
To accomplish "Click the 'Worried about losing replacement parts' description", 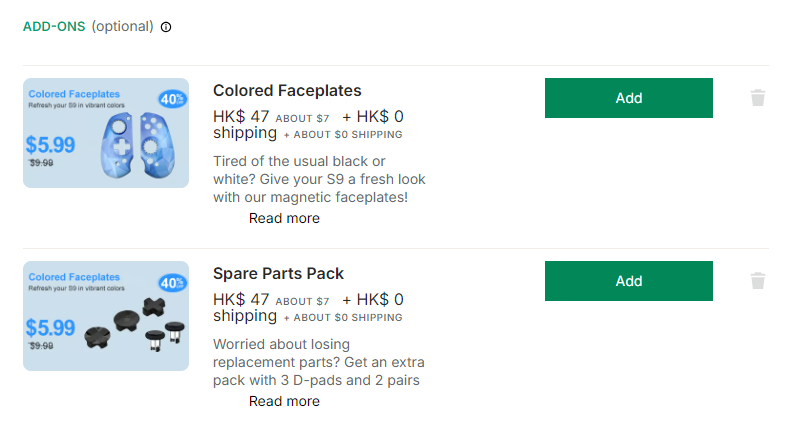I will point(319,362).
